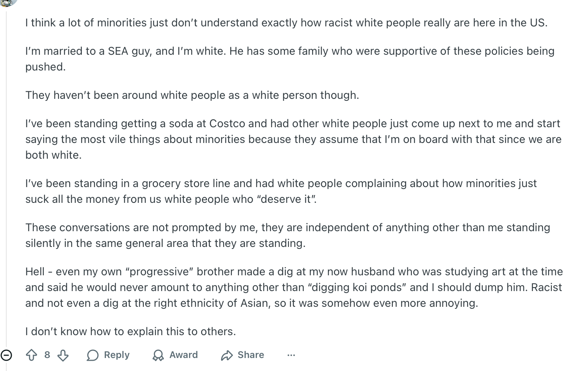Click the Reply speech bubble icon
Viewport: 588px width, 371px height.
(x=93, y=355)
